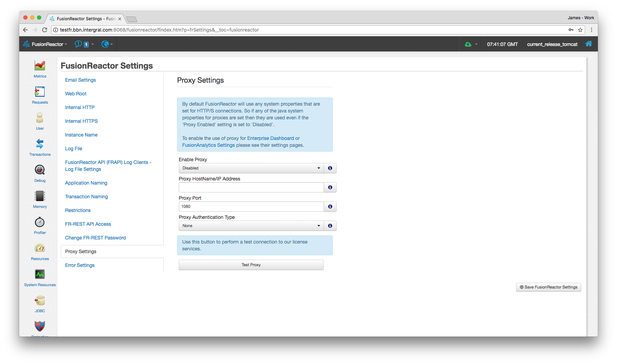Open Restrictions settings

click(x=78, y=210)
